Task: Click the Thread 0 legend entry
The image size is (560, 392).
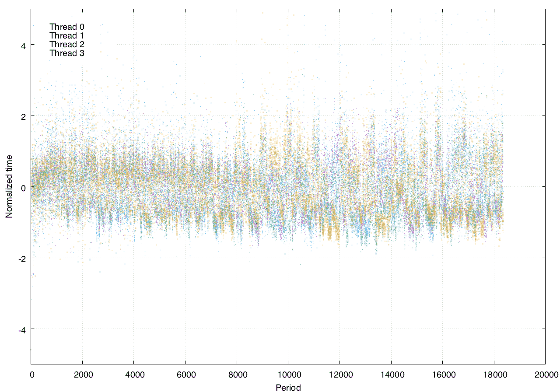Action: coord(67,27)
